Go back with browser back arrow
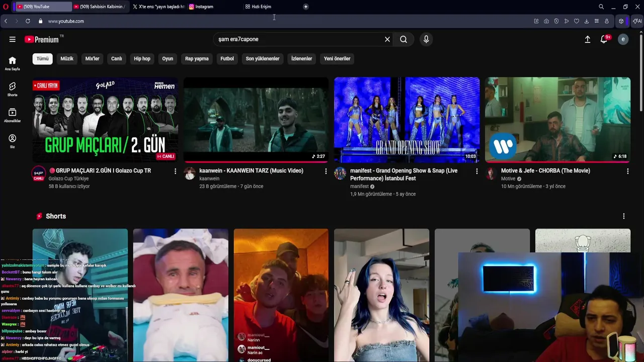Screen dimensions: 644x362 click(x=6, y=21)
